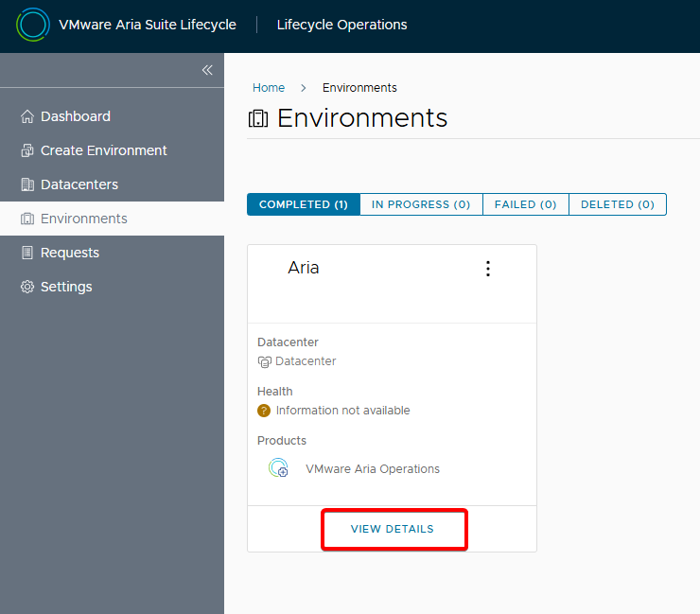This screenshot has height=614, width=700.
Task: Open Settings via the gear icon
Action: 27,287
